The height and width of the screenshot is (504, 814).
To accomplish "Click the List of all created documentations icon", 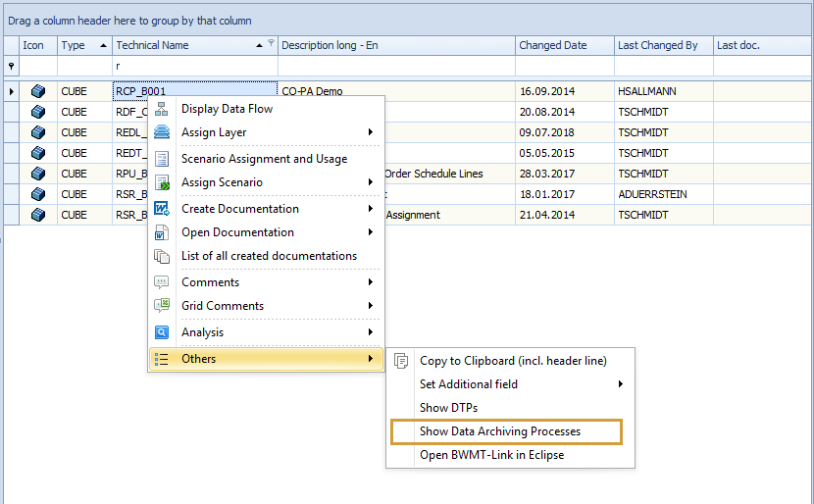I will (163, 256).
